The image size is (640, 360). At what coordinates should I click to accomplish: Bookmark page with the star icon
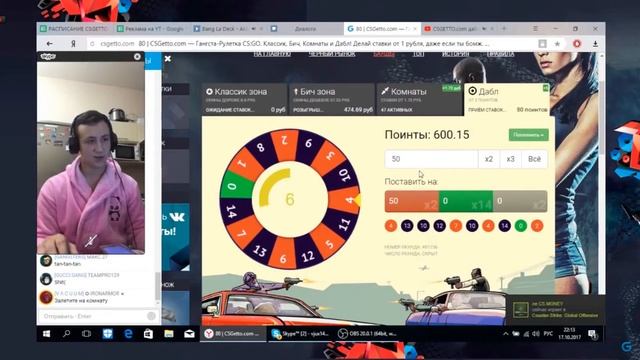[x=557, y=44]
